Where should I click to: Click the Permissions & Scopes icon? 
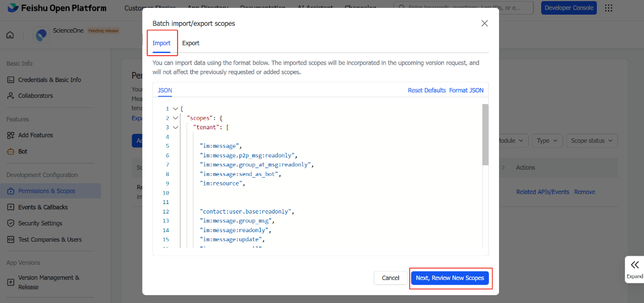coord(11,191)
